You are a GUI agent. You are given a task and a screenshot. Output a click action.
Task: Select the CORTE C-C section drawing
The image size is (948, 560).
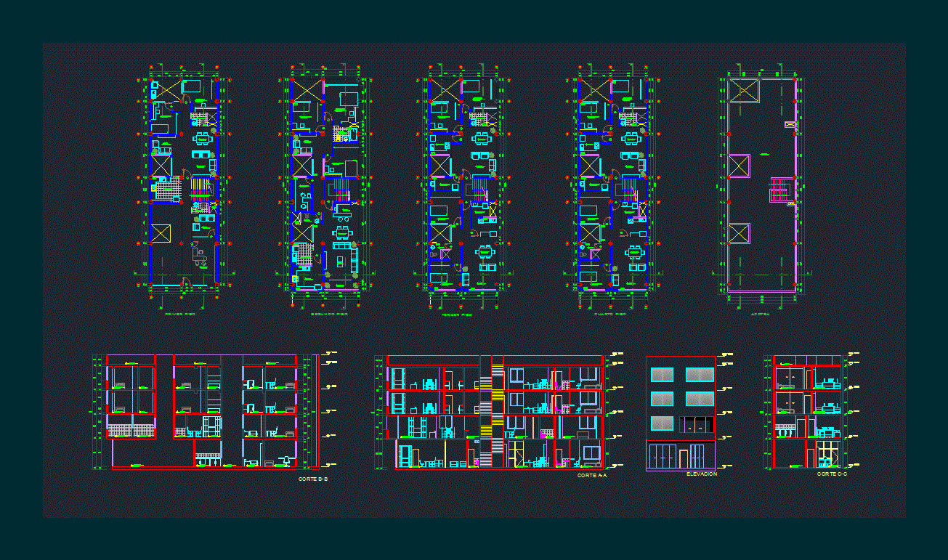[811, 412]
